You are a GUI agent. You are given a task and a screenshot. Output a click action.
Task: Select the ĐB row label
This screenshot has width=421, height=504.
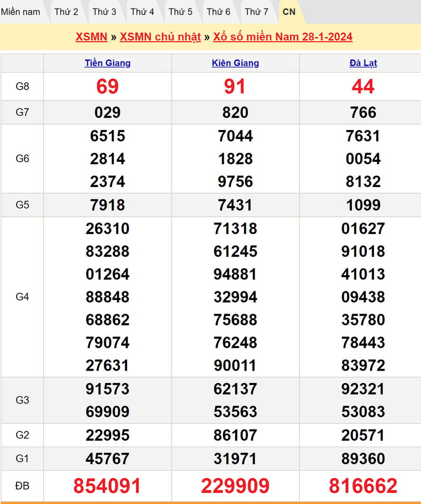tap(22, 486)
